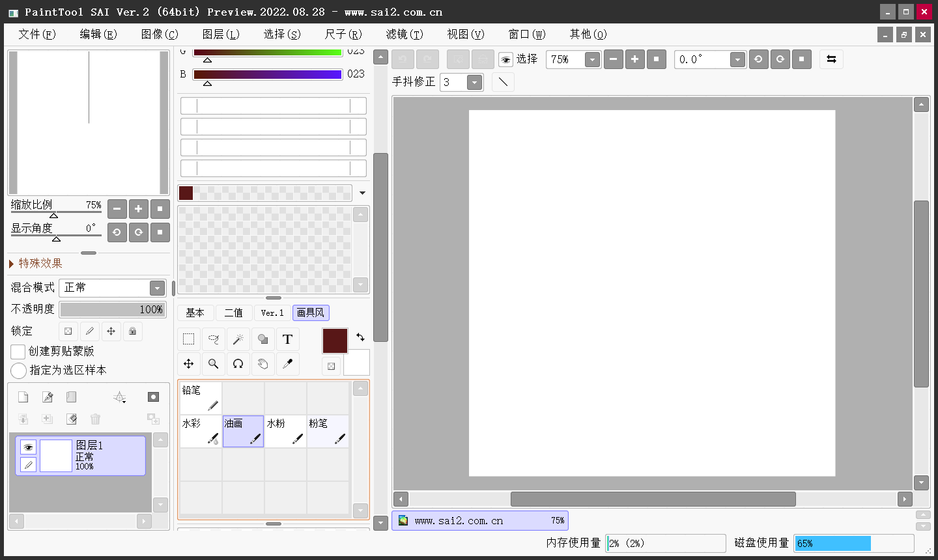
Task: Create a new layer folder
Action: [71, 397]
